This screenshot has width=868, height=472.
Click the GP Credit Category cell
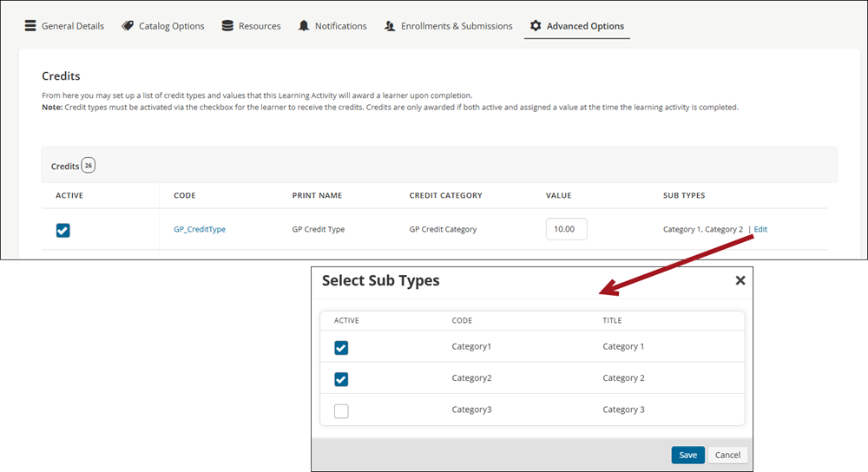(443, 229)
